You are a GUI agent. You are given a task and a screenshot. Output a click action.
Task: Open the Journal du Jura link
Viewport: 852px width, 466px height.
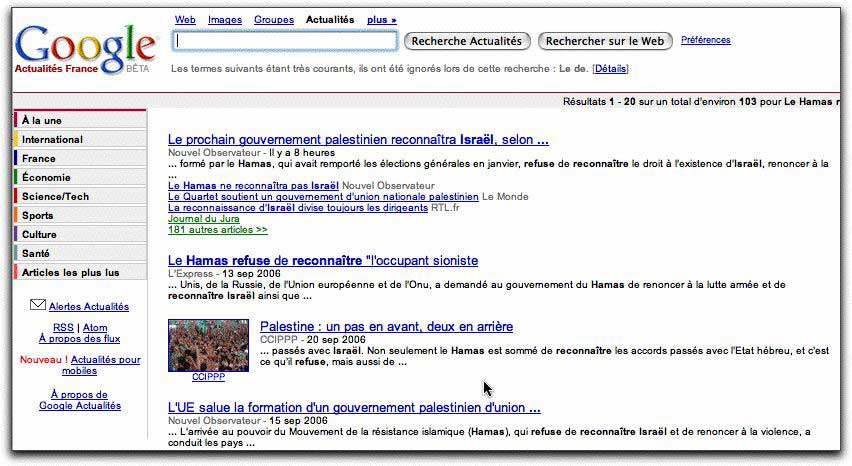(x=204, y=218)
